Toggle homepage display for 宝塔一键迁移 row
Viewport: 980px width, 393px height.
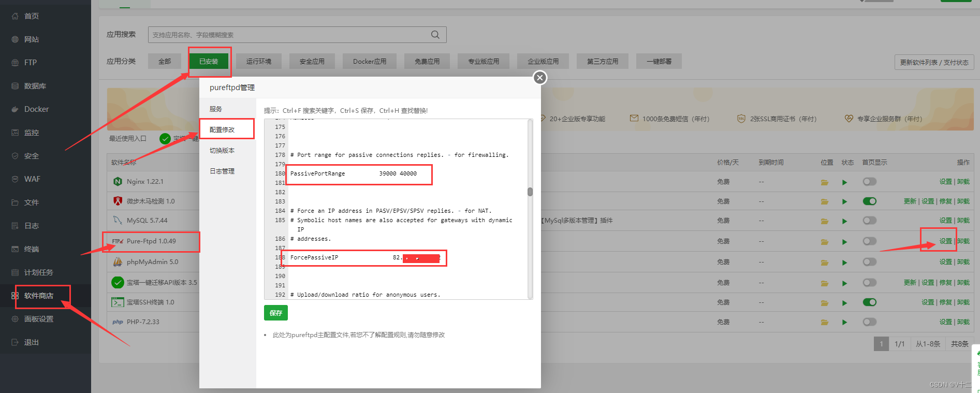click(870, 283)
